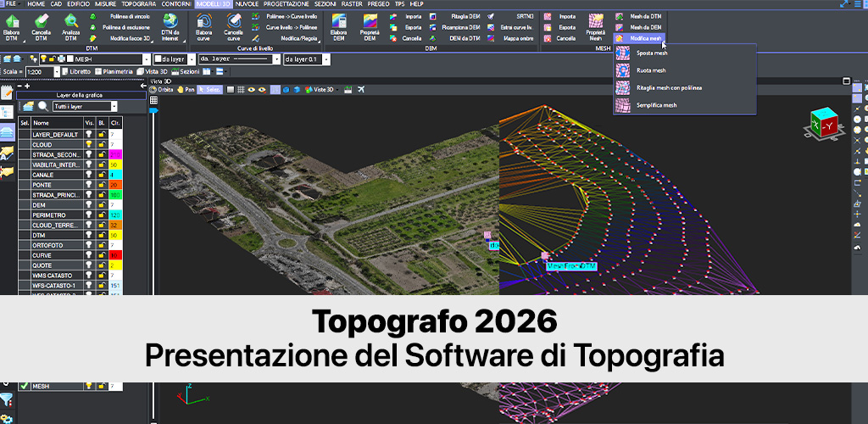Viewport: 868px width, 424px height.
Task: Click the Sezioni button
Action: [186, 71]
